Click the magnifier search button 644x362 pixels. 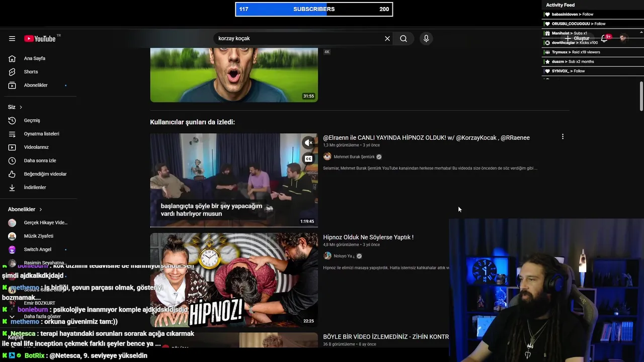(404, 39)
